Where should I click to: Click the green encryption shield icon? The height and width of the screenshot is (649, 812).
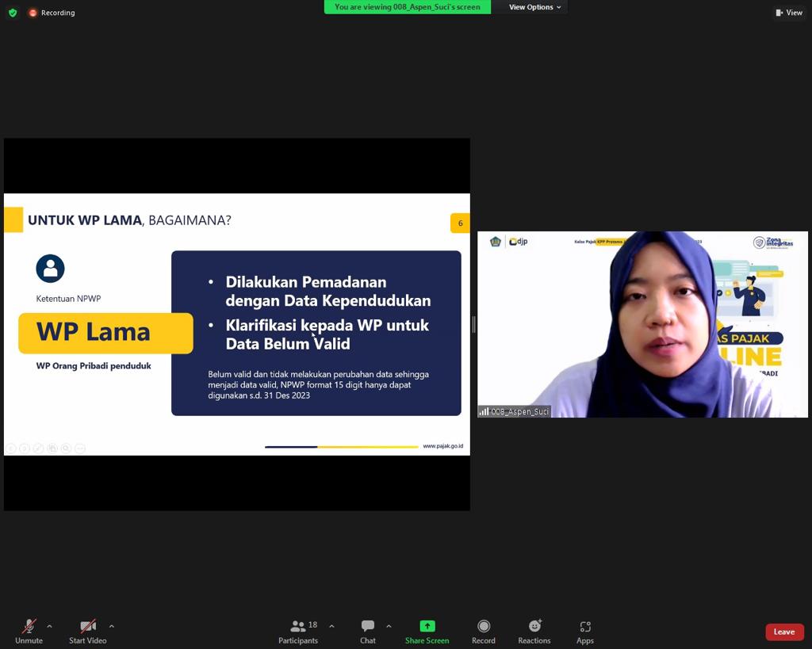(x=13, y=13)
